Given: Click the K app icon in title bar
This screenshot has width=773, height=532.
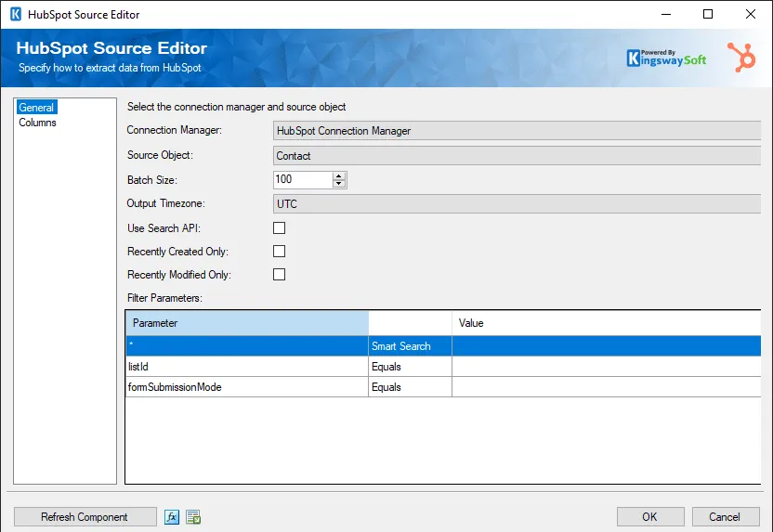Looking at the screenshot, I should click(x=15, y=15).
